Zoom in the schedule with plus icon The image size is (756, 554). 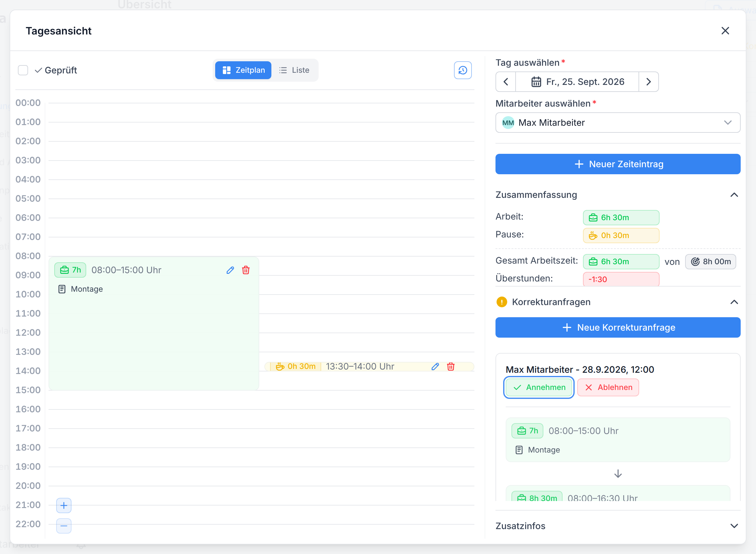64,505
